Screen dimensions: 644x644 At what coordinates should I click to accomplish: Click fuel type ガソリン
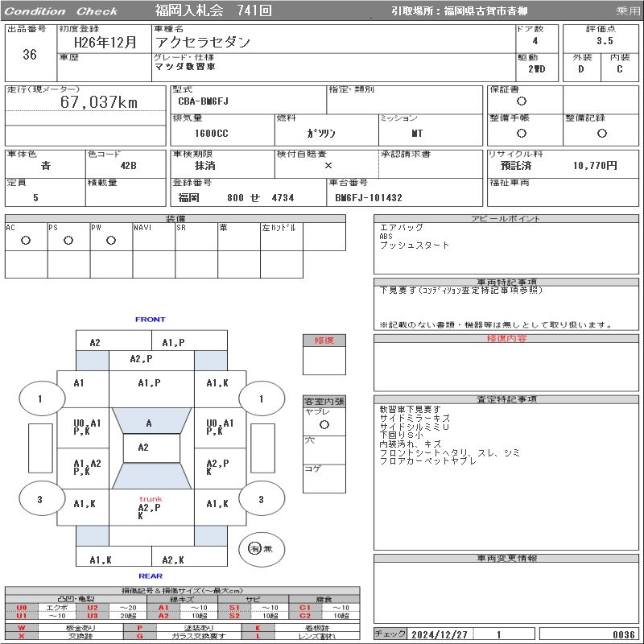(x=320, y=133)
